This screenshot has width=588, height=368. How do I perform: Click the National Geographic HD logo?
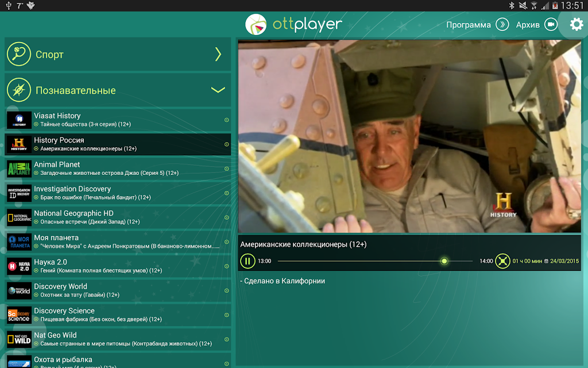(x=19, y=217)
